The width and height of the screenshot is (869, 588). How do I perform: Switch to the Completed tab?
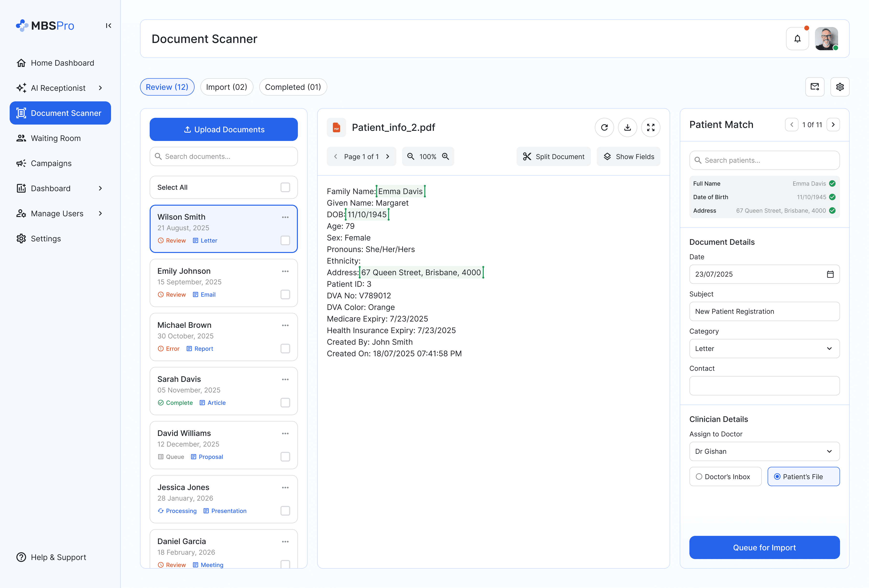click(x=293, y=87)
